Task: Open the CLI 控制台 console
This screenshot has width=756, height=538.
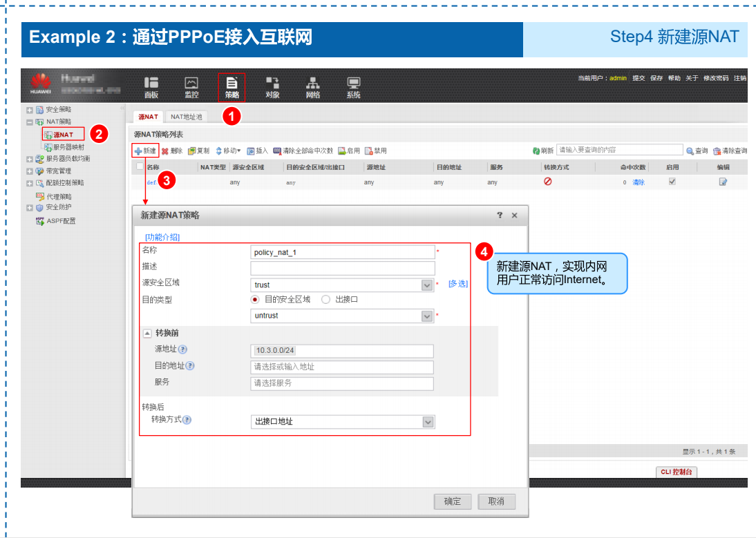Action: coord(676,472)
